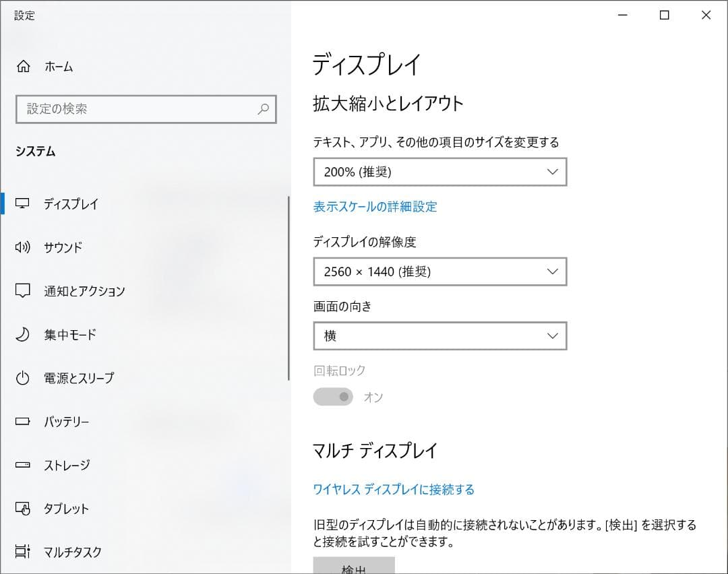Viewport: 728px width, 574px height.
Task: Click inside the 設定の検索 search box
Action: click(x=135, y=108)
